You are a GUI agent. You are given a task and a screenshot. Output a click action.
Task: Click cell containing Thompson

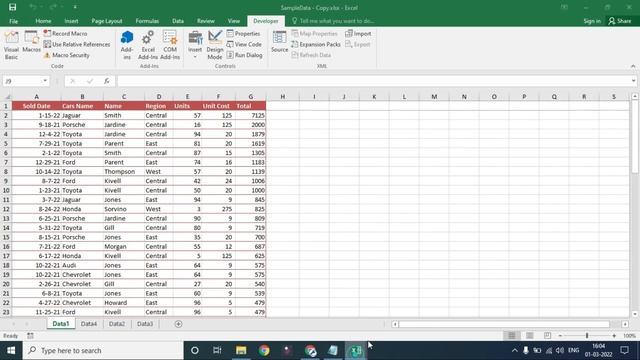coord(124,171)
